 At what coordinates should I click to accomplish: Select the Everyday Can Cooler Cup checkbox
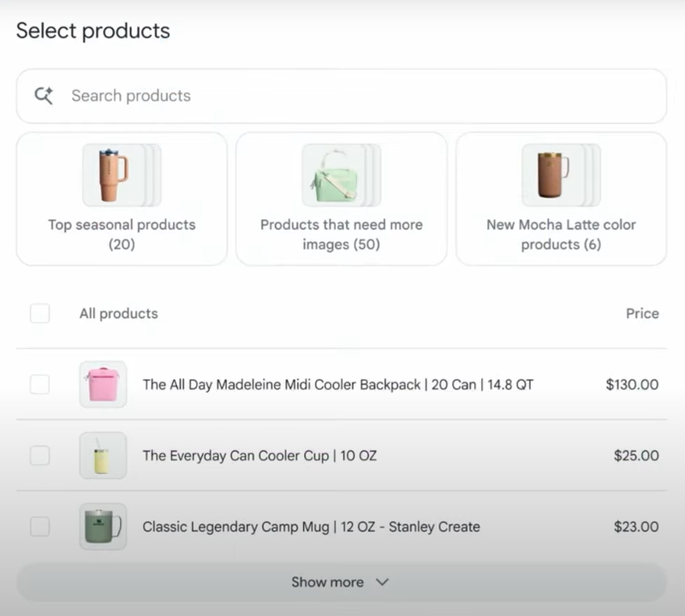tap(39, 455)
